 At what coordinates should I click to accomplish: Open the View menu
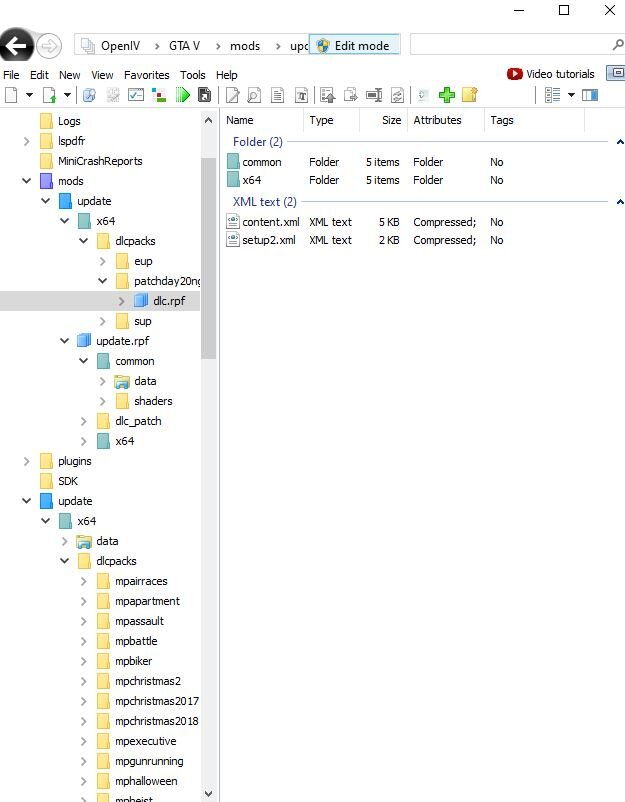102,75
